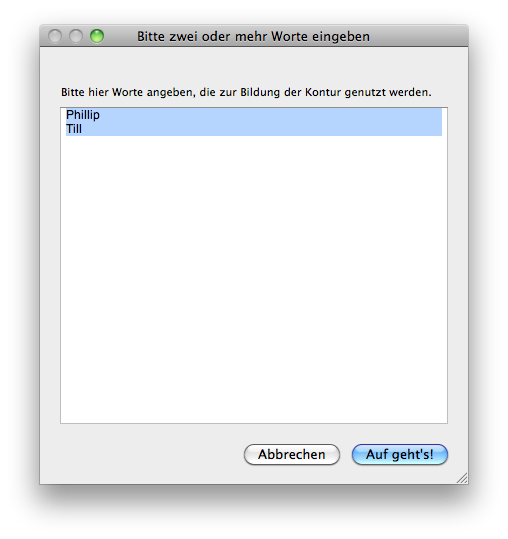The width and height of the screenshot is (508, 539).
Task: Place cursor in the word Till
Action: (x=74, y=129)
